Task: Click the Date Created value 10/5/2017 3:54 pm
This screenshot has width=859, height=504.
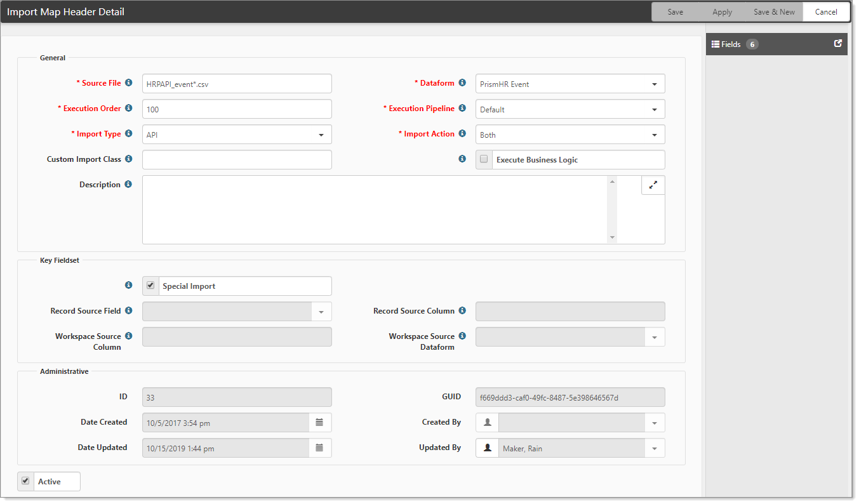Action: (225, 423)
